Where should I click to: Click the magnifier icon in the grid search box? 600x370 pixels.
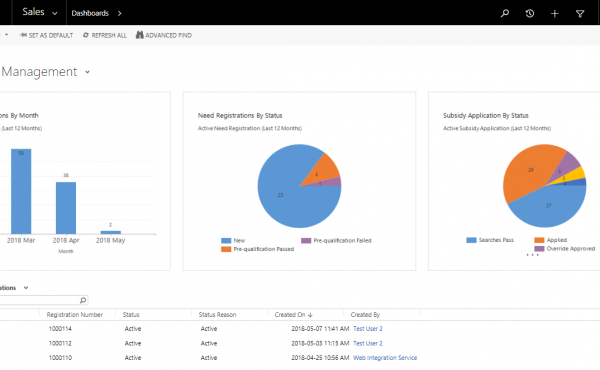(83, 300)
